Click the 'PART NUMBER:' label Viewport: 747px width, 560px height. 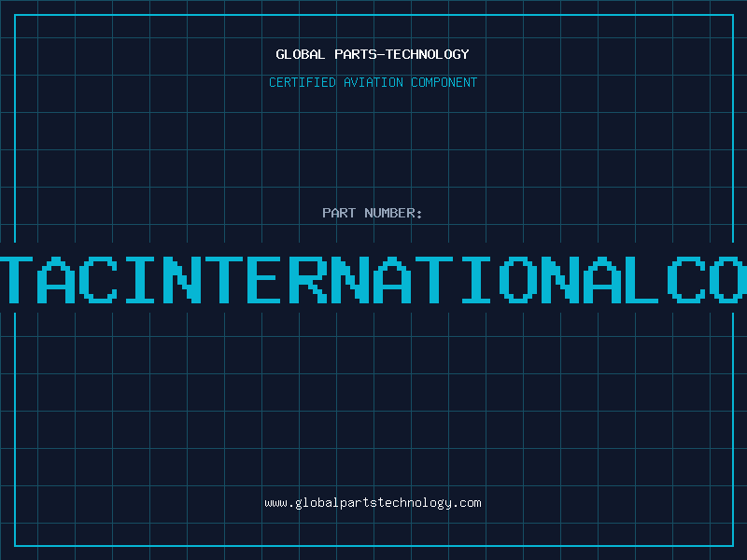(373, 213)
